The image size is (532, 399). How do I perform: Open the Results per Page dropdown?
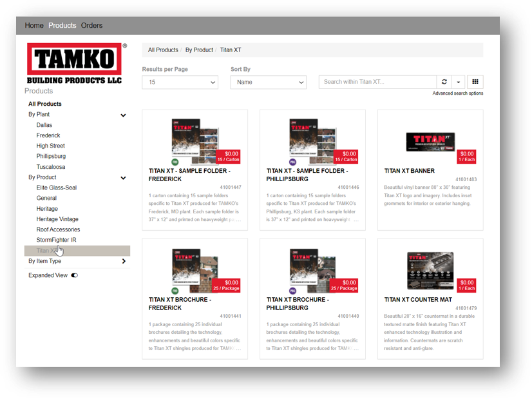180,82
